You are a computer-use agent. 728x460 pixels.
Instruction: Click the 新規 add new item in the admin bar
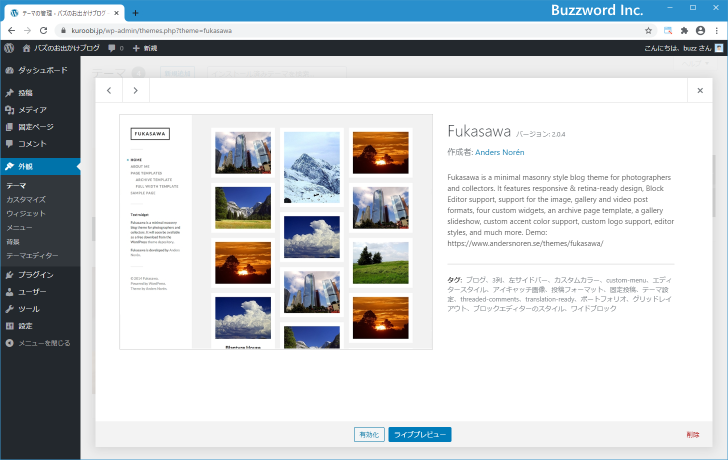click(x=145, y=48)
